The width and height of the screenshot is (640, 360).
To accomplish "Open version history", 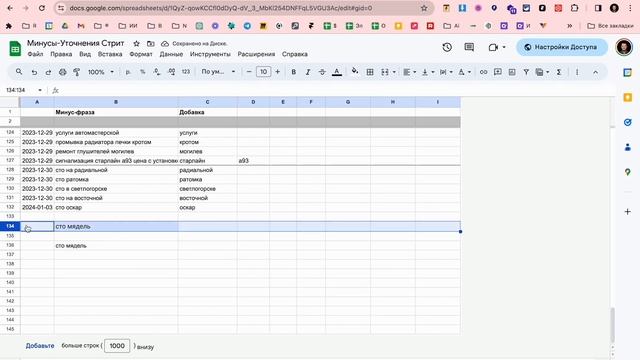I will pyautogui.click(x=447, y=47).
